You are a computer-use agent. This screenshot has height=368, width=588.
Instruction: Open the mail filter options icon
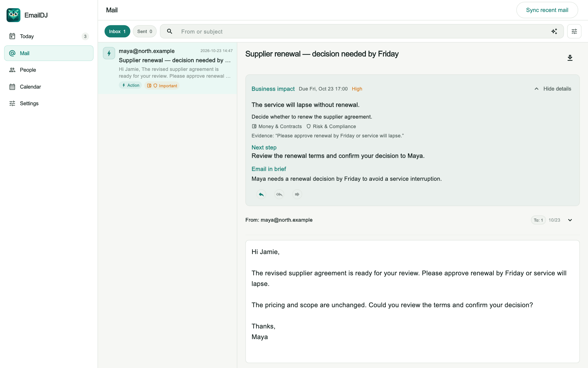tap(574, 31)
